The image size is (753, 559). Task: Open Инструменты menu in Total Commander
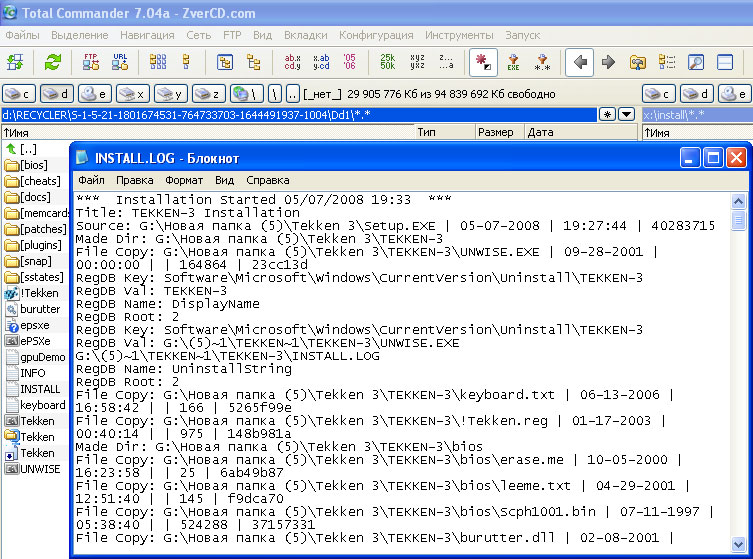tap(459, 35)
